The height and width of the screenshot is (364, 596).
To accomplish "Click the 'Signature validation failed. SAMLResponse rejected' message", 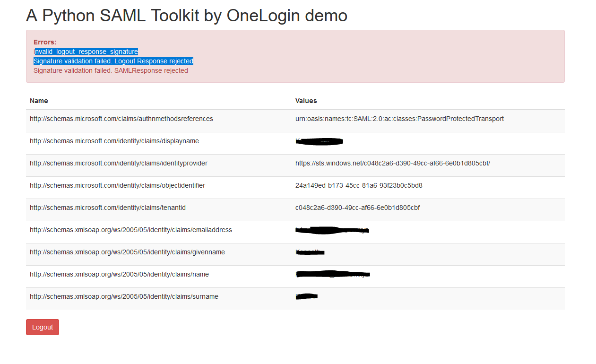I will pyautogui.click(x=111, y=70).
